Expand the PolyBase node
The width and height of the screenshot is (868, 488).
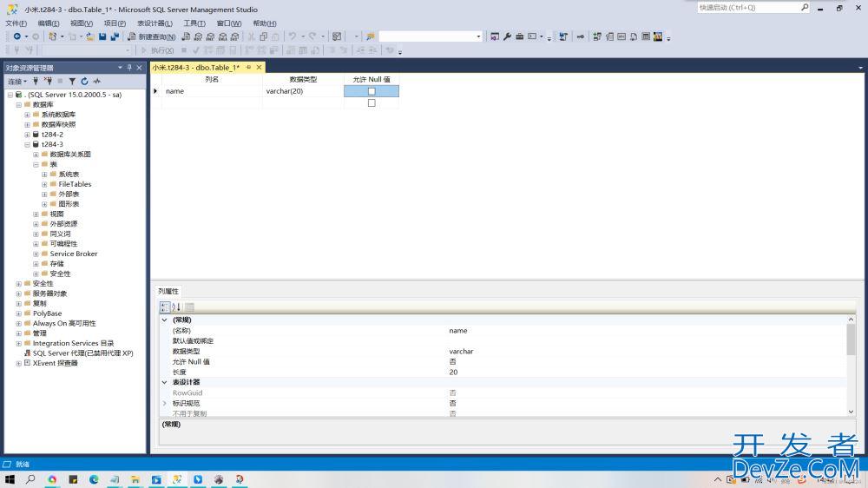click(19, 313)
